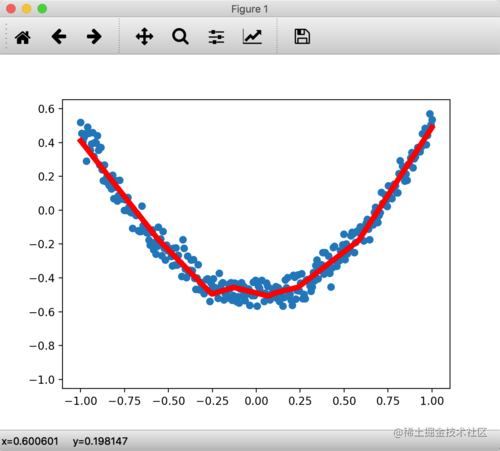
Task: Click the −0.8 y-axis tick label
Action: tap(42, 346)
